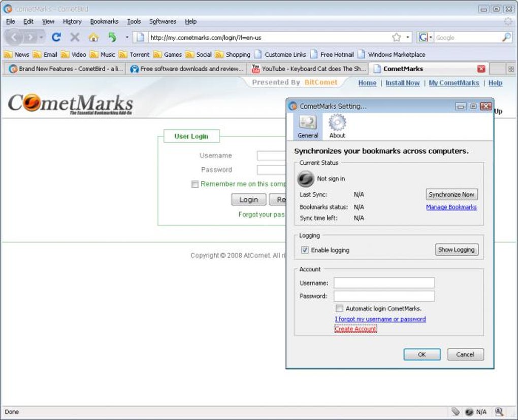The width and height of the screenshot is (518, 420).
Task: Open the dropdown arrow beside the undo icon
Action: click(127, 37)
